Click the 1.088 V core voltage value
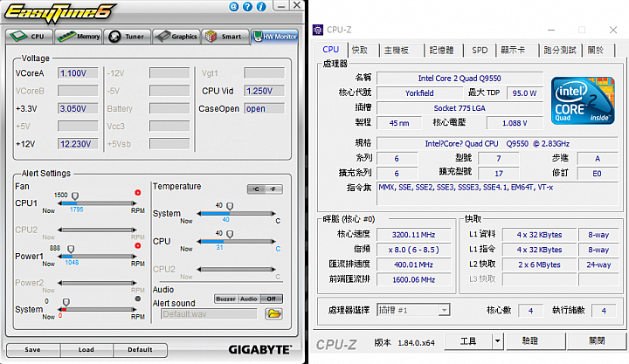The height and width of the screenshot is (364, 629). tap(515, 123)
